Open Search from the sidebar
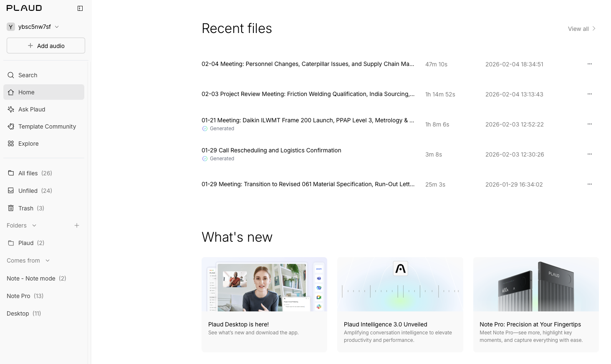Viewport: 611px width, 364px height. coord(28,75)
